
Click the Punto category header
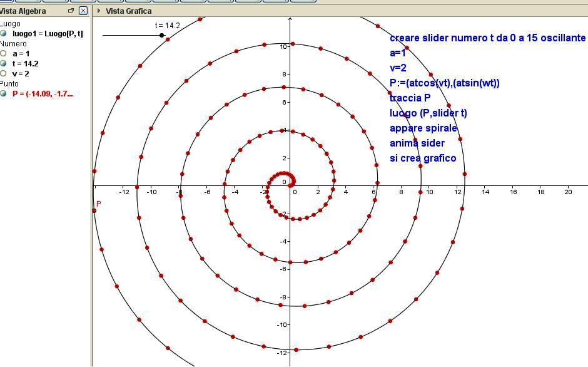tap(9, 83)
